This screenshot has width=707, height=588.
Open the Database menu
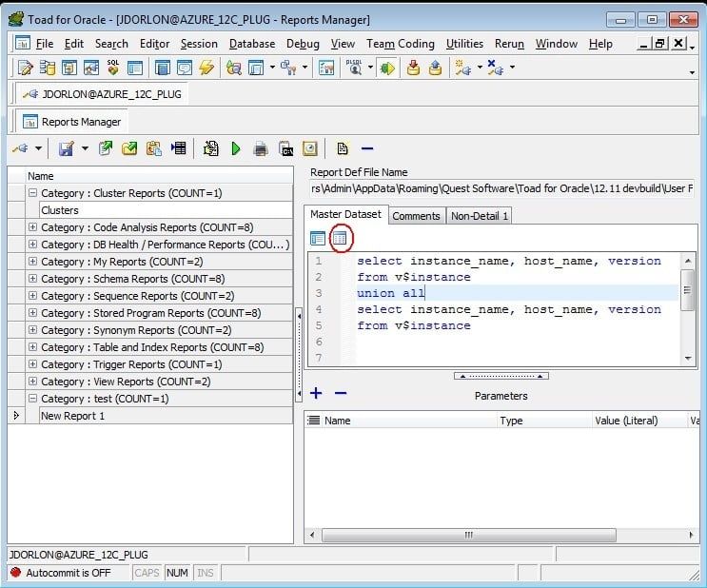click(x=252, y=44)
